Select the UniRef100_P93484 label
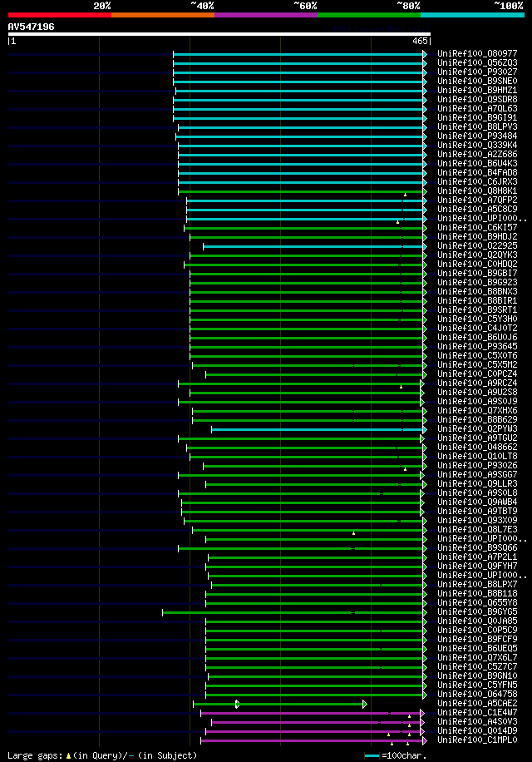Viewport: 532px width, 762px height. pyautogui.click(x=477, y=136)
